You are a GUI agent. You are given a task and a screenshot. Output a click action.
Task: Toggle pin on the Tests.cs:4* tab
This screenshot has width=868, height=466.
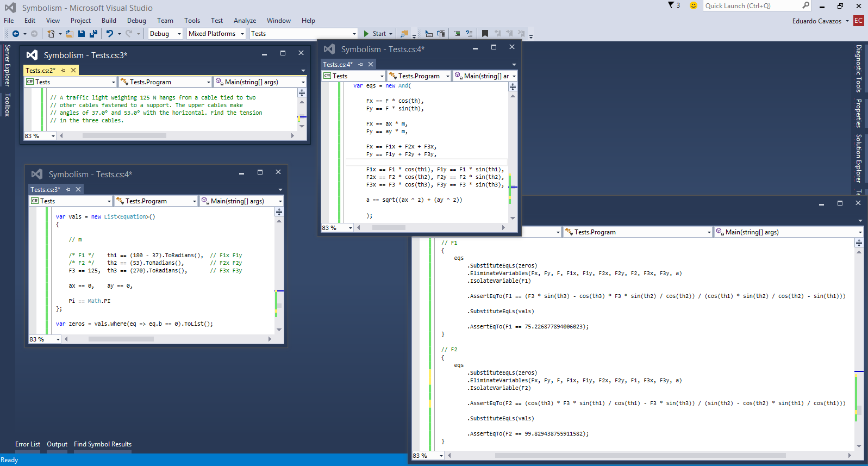click(x=361, y=64)
